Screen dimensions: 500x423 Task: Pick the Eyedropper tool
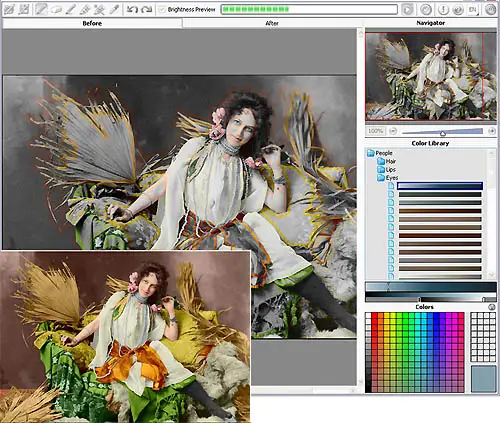(x=114, y=9)
